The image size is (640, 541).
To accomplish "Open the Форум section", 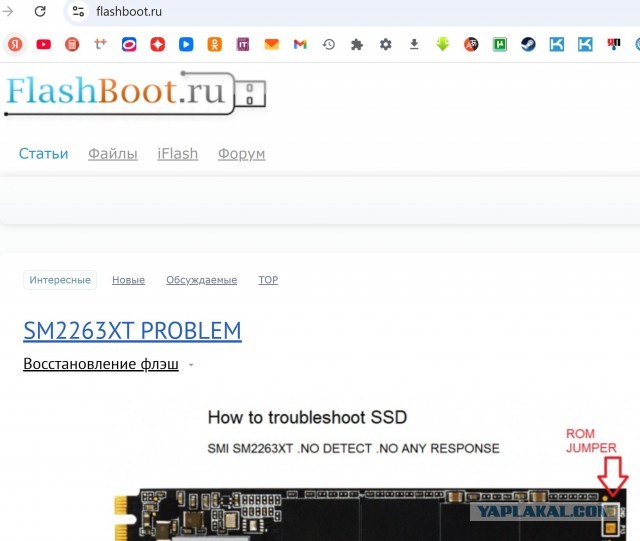I will (x=242, y=154).
